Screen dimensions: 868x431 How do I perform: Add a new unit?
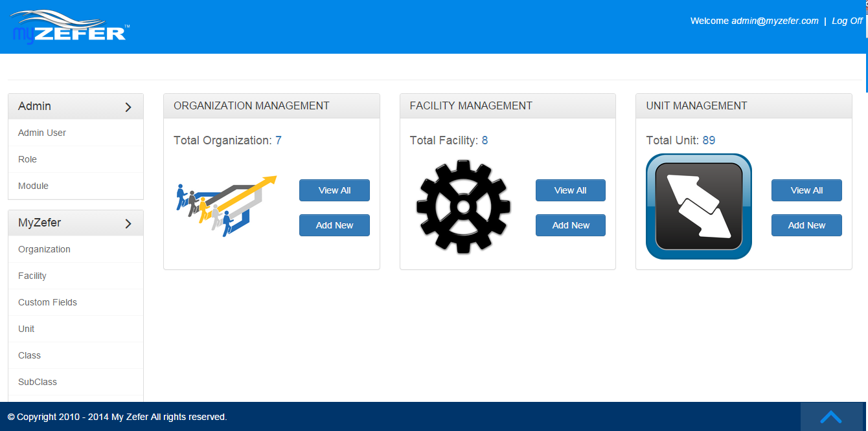pyautogui.click(x=806, y=225)
